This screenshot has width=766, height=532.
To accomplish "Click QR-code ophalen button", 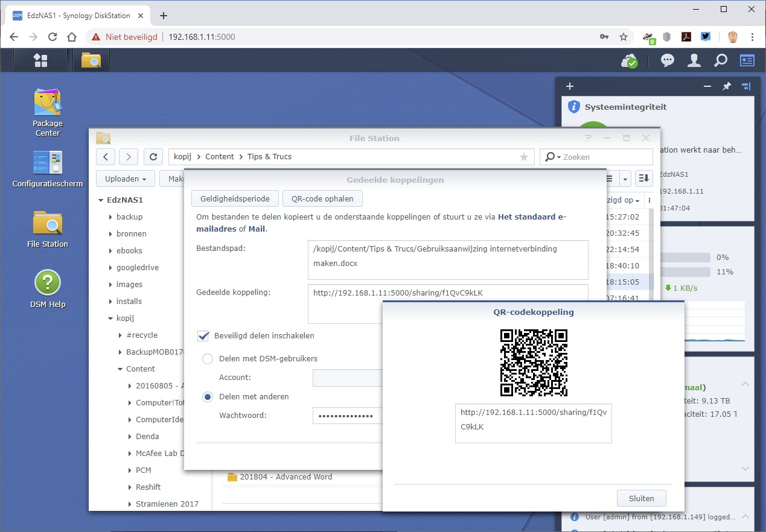I will click(322, 198).
